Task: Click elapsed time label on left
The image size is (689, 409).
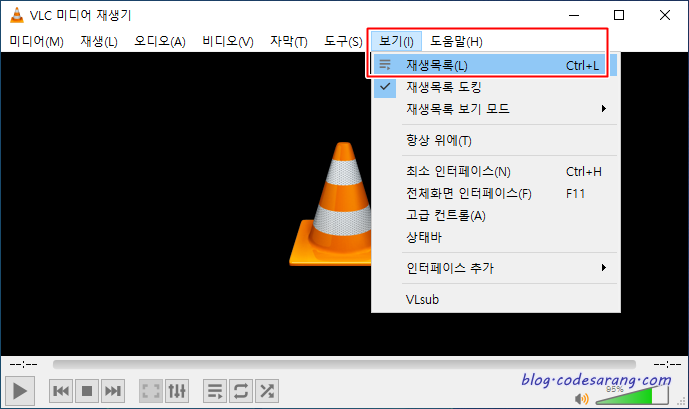Action: coord(24,364)
